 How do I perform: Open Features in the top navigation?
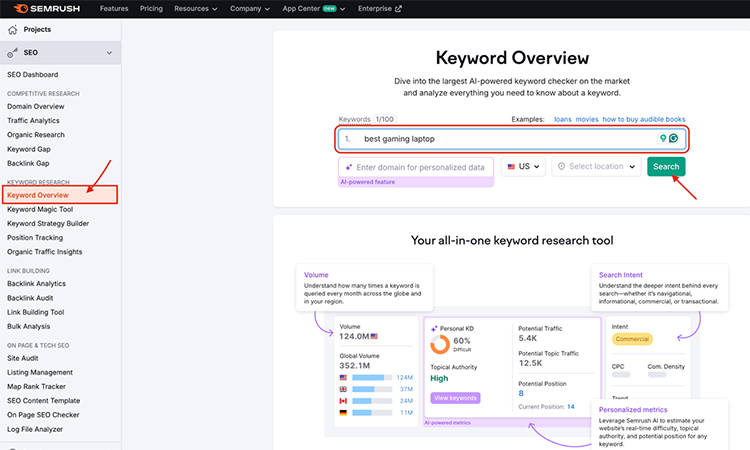114,9
